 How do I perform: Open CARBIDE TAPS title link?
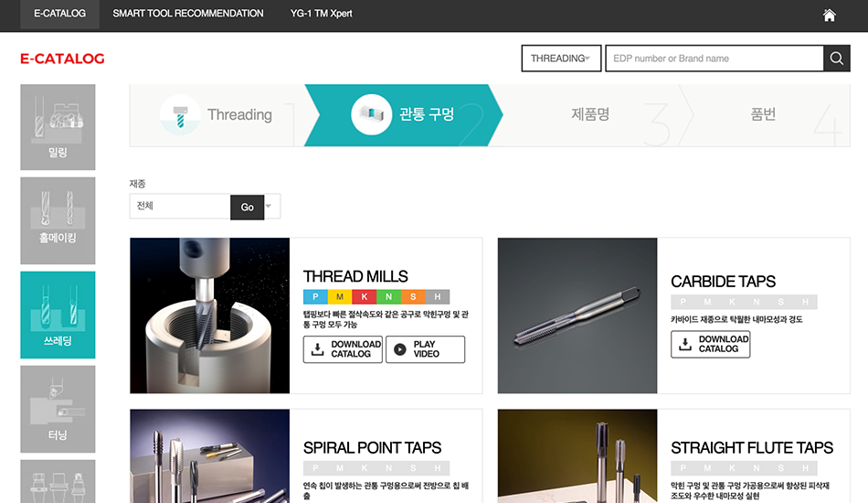coord(723,282)
